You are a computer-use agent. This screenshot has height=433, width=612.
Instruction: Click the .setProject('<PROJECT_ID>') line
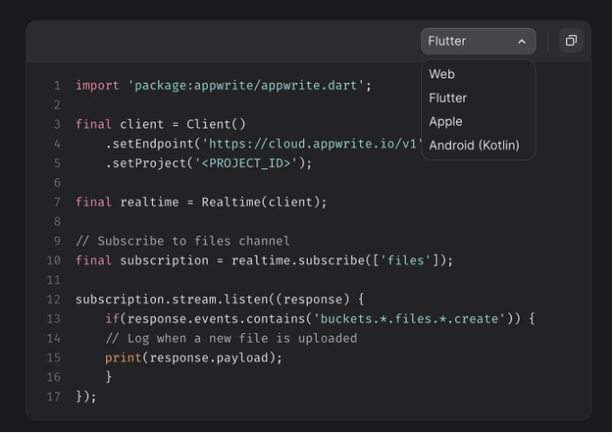208,163
